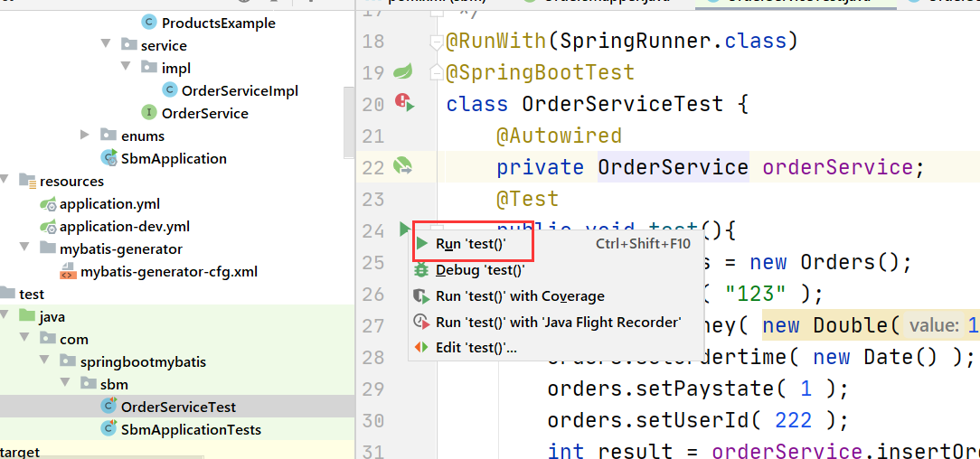Collapse the impl folder
This screenshot has height=459, width=980.
point(126,66)
